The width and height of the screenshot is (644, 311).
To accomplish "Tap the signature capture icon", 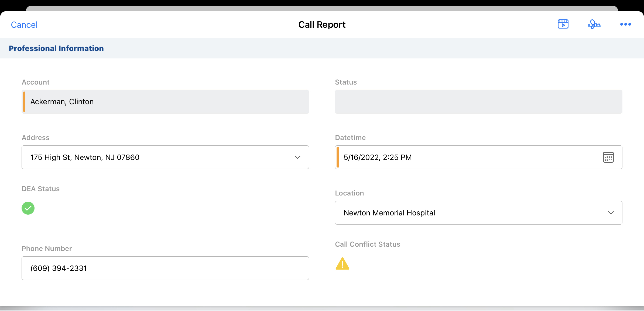I will click(594, 24).
